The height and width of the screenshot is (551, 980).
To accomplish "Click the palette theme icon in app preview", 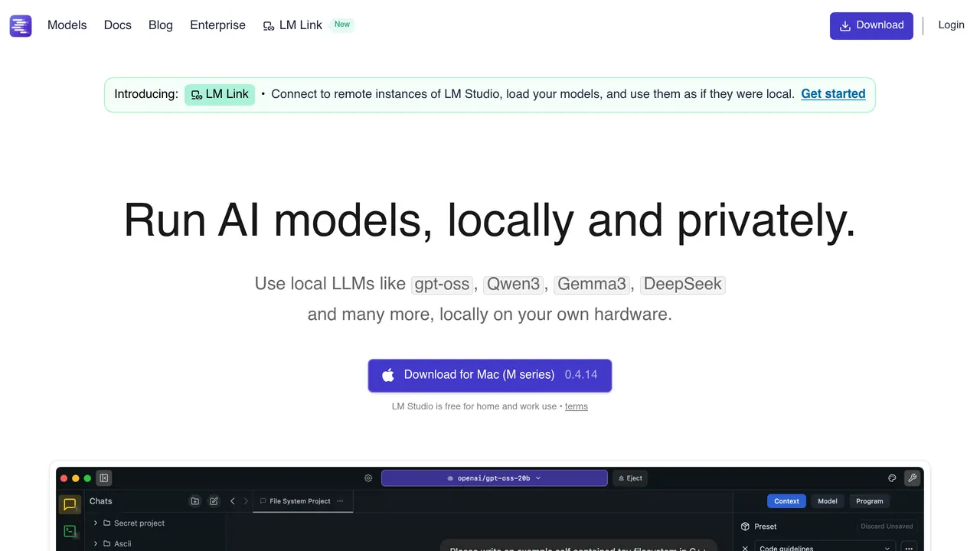I will coord(892,478).
